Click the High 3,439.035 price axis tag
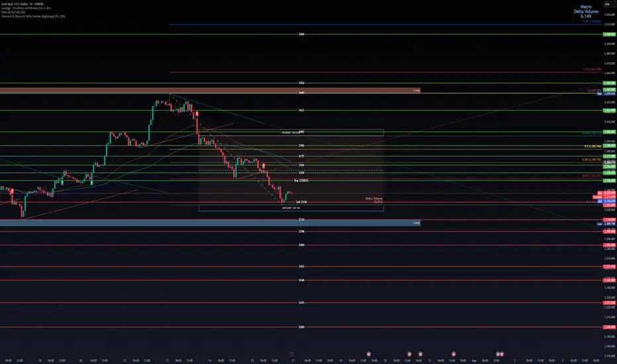The image size is (617, 364). tap(606, 94)
